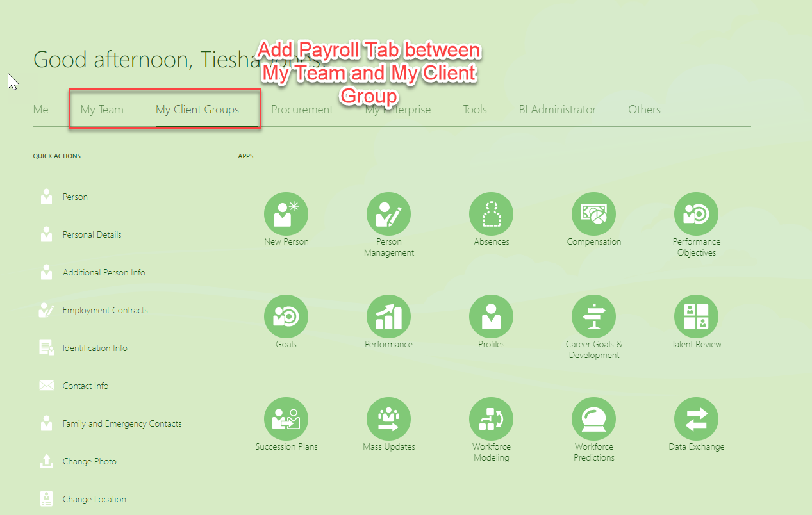Launch the Talent Review app icon

tap(696, 316)
